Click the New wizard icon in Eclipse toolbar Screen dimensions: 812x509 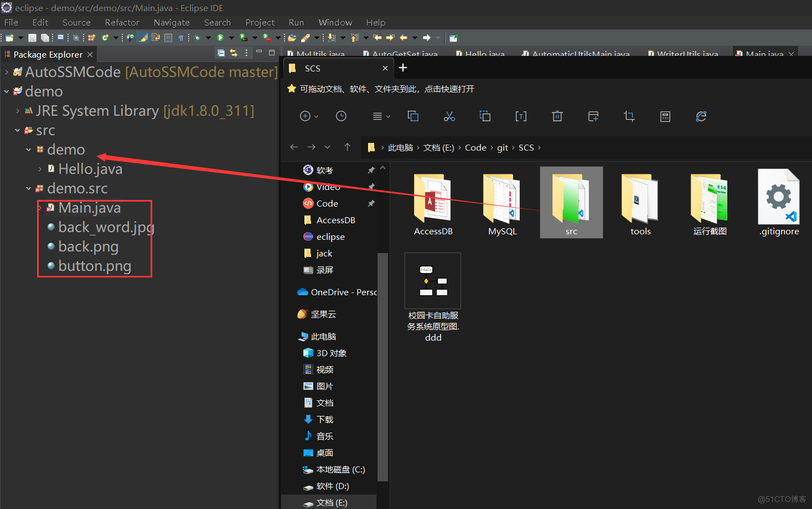[9, 38]
